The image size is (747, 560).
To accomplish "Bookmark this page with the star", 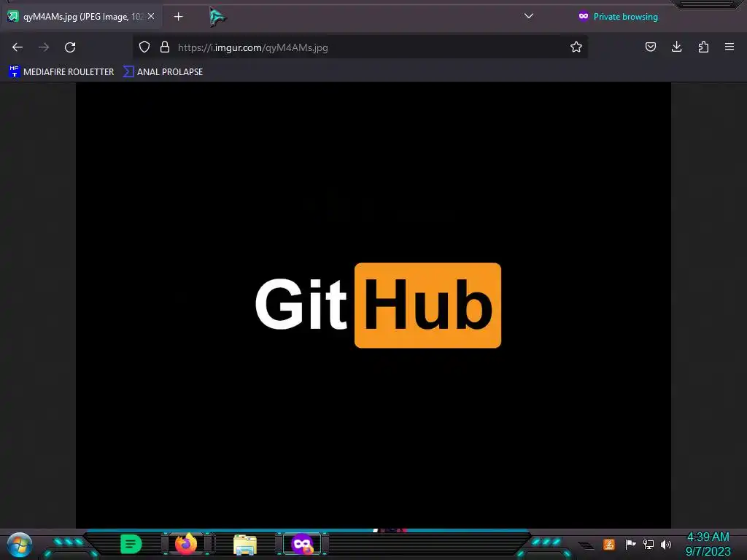I will 576,47.
